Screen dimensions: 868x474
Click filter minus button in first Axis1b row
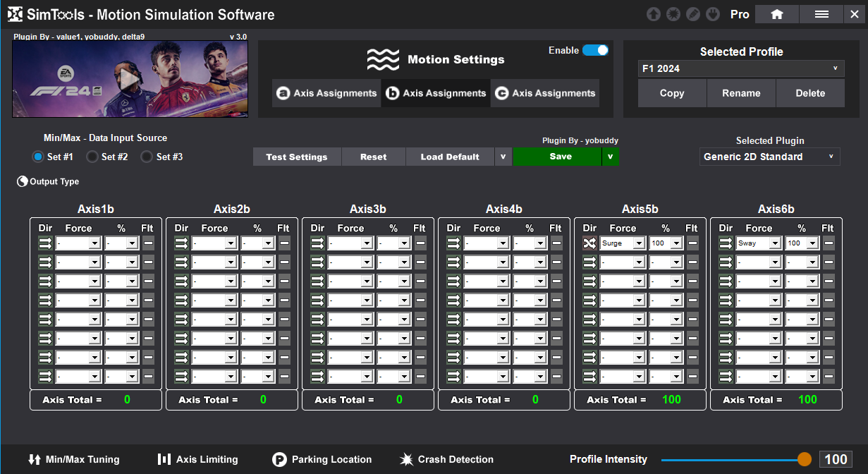[x=148, y=243]
